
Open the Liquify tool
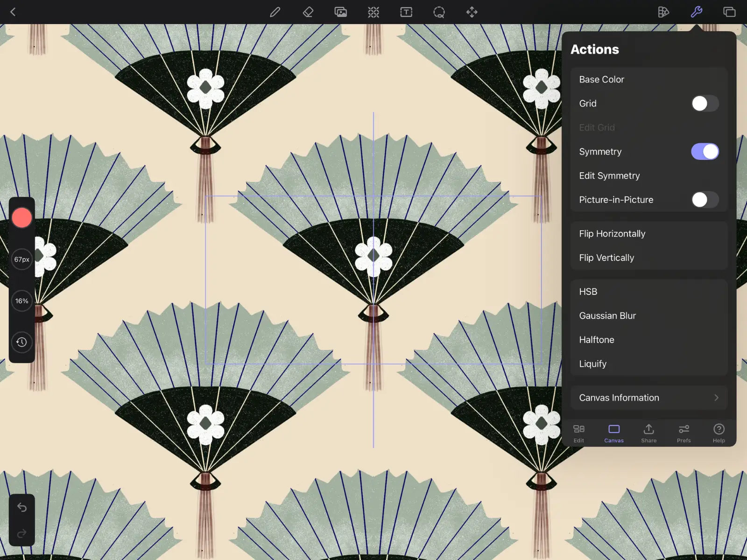point(649,364)
